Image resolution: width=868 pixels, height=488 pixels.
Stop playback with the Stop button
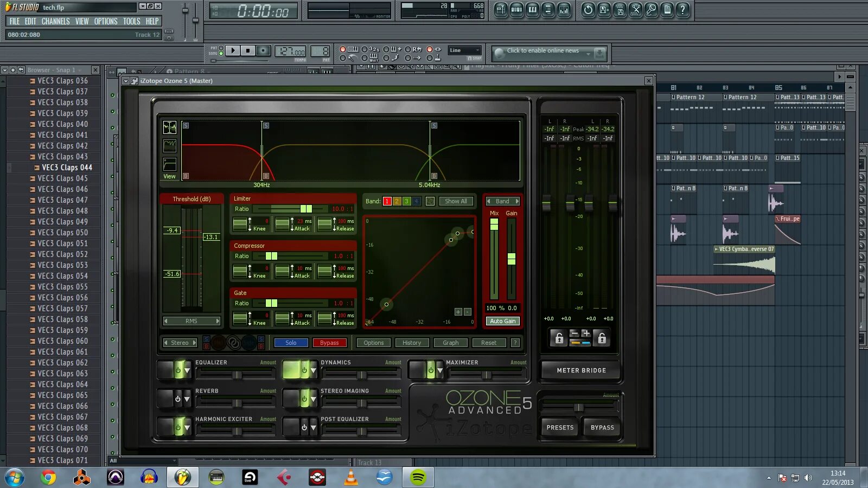[x=248, y=50]
